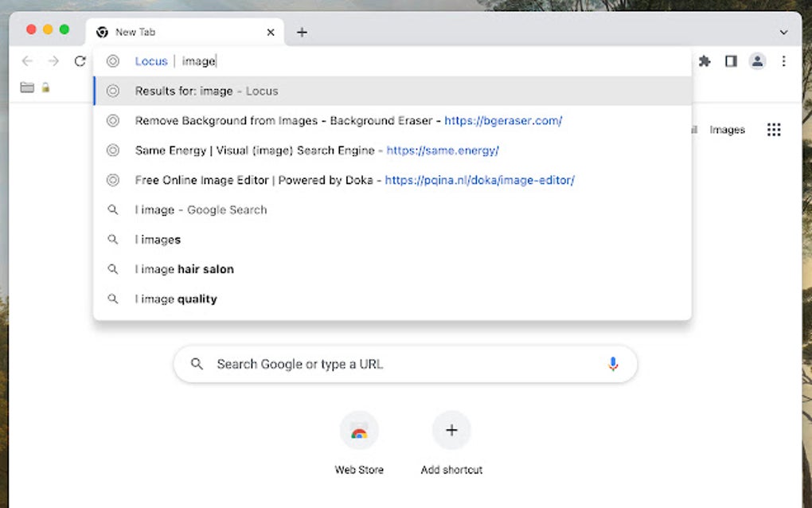Open the Images link
Screen dimensions: 812x508
coord(727,130)
